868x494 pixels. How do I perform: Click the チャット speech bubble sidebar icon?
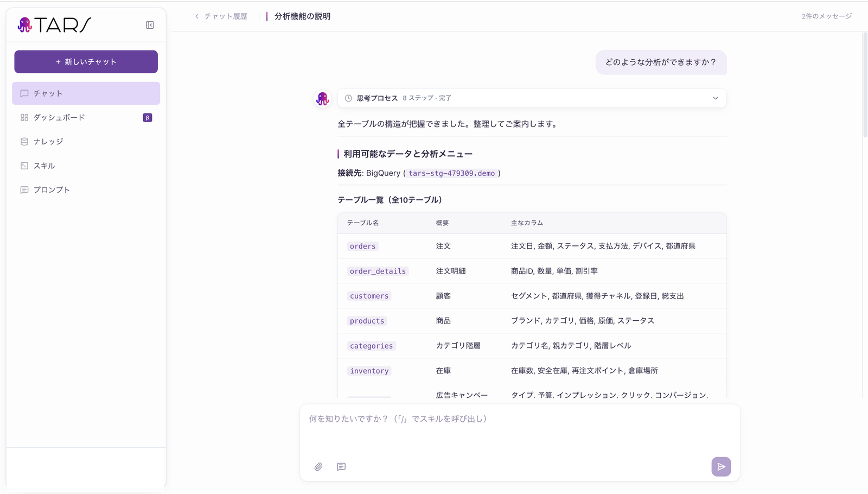click(24, 93)
